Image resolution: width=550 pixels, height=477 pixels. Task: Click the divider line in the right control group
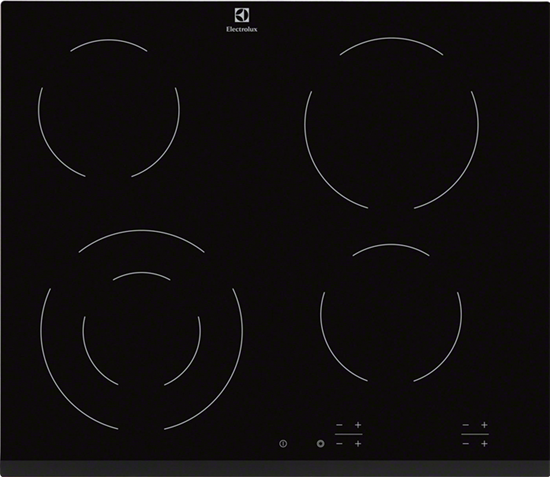pos(475,434)
